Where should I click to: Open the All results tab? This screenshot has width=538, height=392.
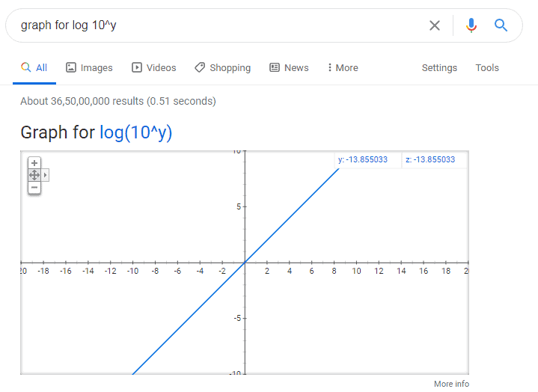pos(34,68)
